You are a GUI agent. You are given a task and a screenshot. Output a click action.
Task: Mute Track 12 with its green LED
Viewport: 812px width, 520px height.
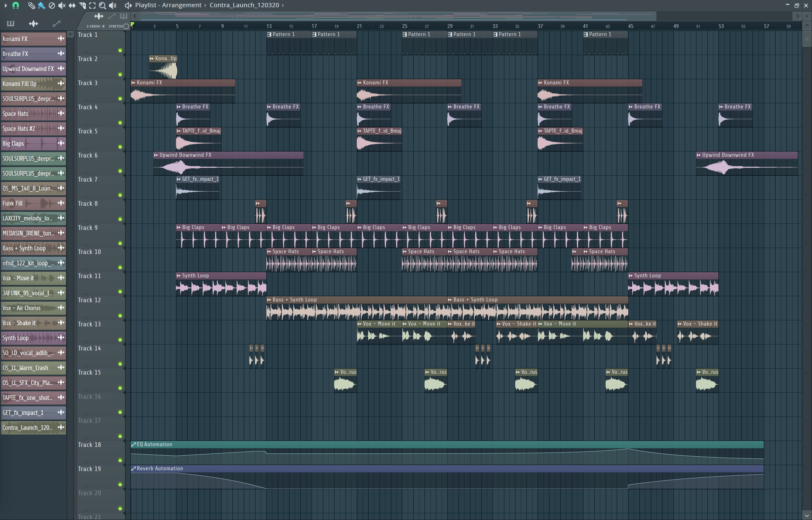[120, 316]
